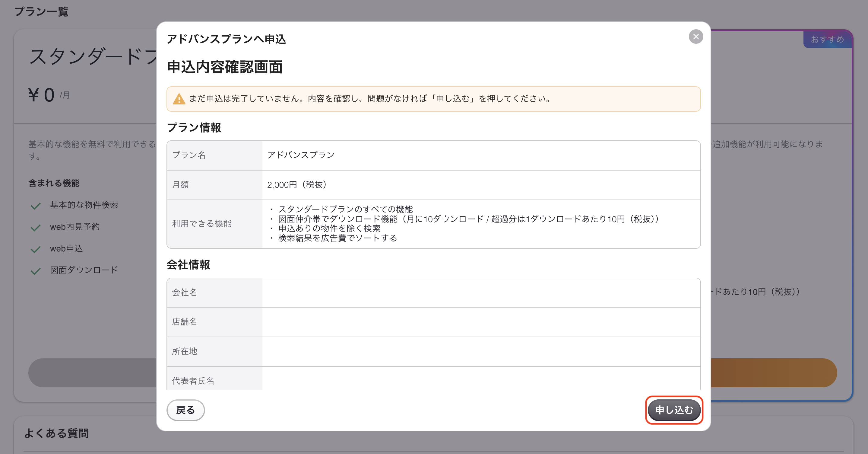Click the プラン一覧 page title

click(41, 12)
